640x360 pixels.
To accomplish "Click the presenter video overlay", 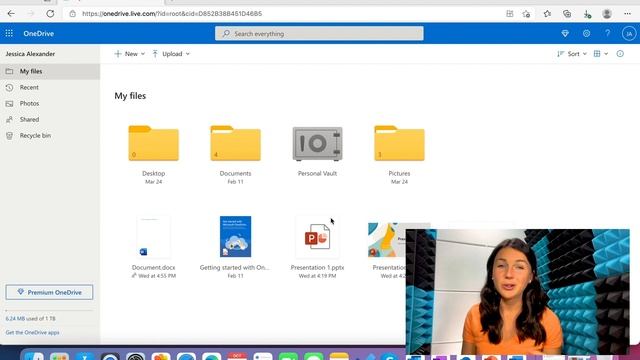I will (x=518, y=292).
